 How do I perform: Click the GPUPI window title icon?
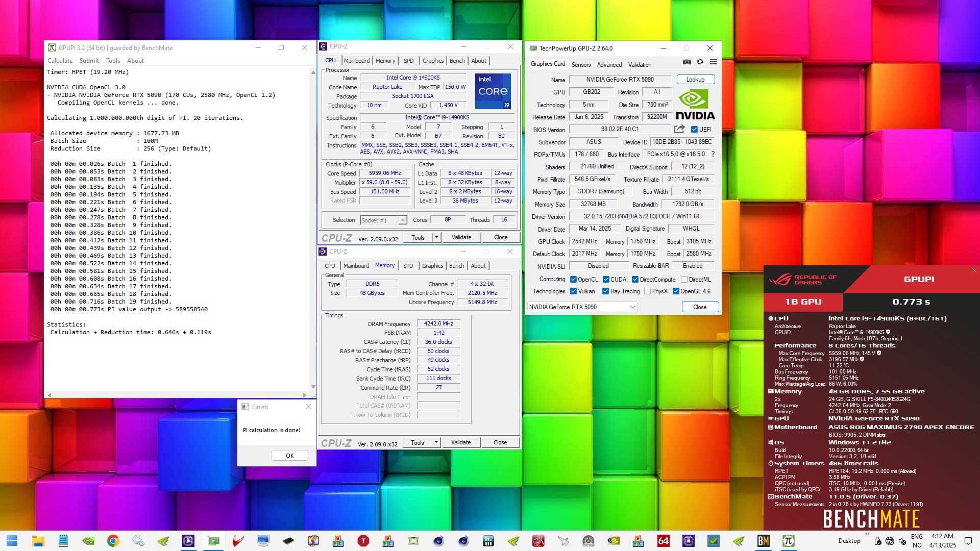pos(52,47)
